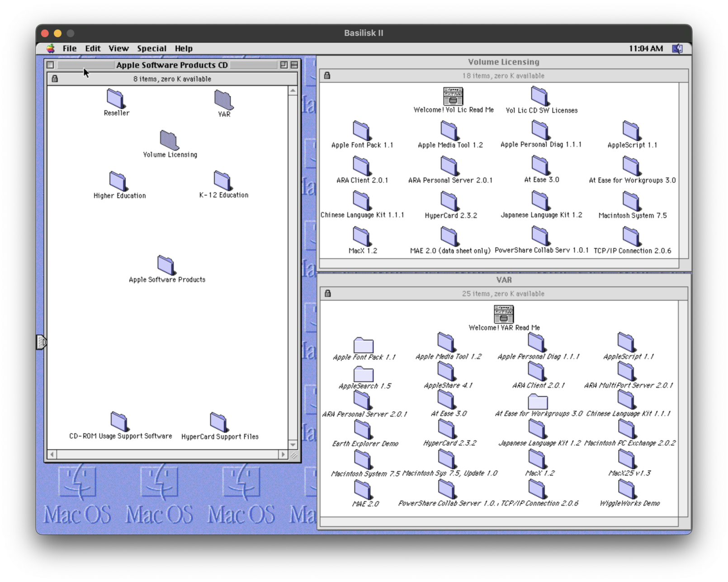Select Earth Explorer Demo folder in VAR window
The image size is (728, 582).
point(363,430)
